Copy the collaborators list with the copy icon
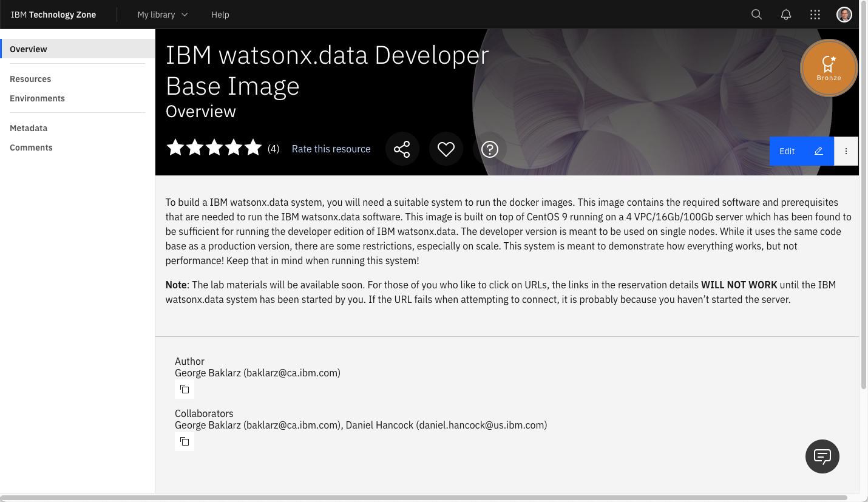Image resolution: width=868 pixels, height=502 pixels. (x=185, y=441)
